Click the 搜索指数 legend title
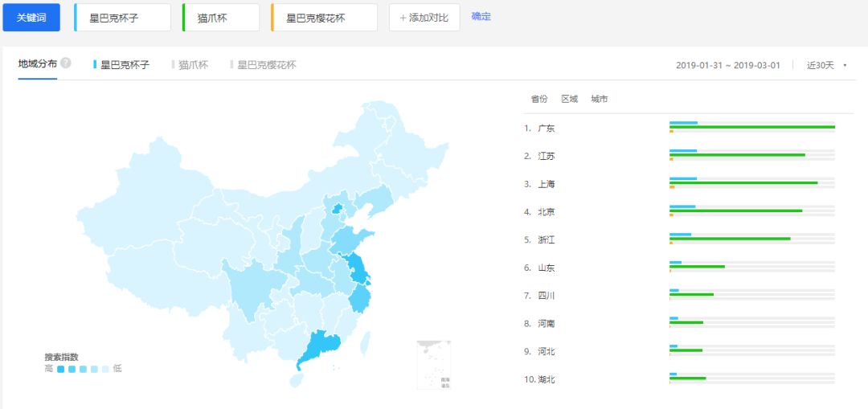 (x=61, y=357)
